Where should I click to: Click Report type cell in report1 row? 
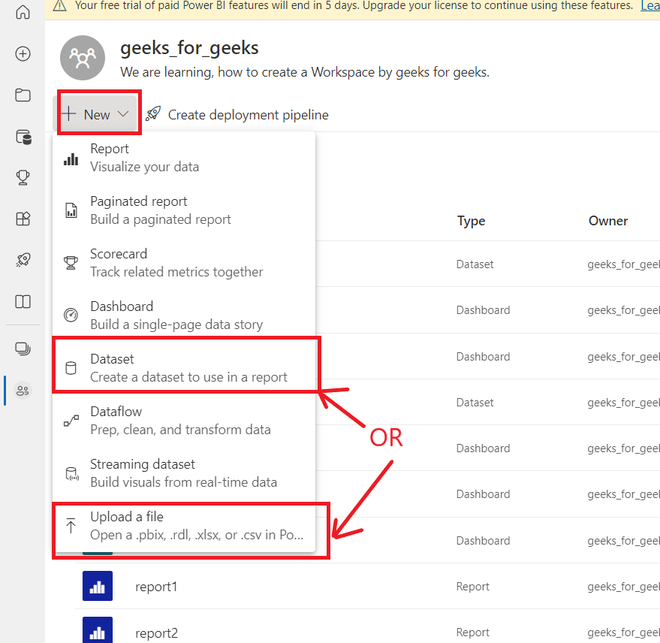point(472,586)
